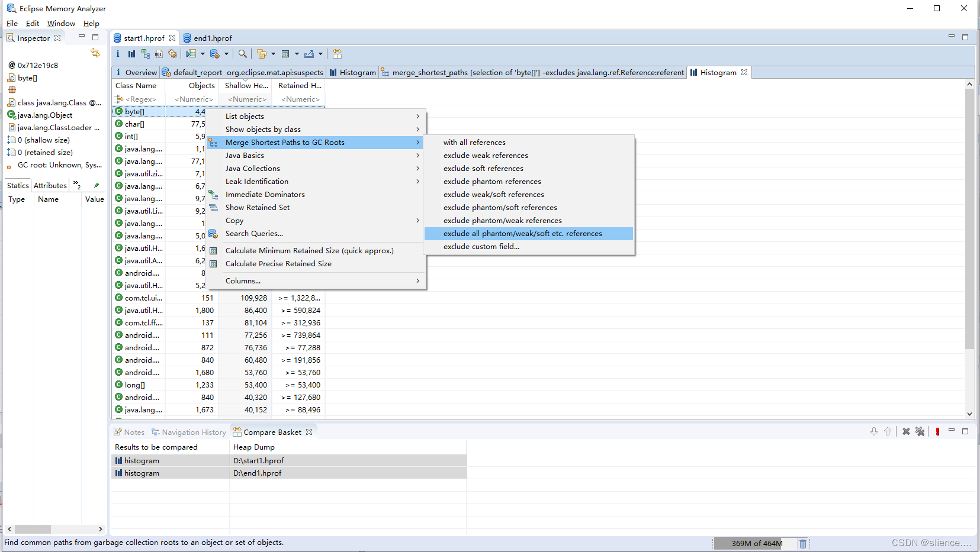Switch to the Notes tab
The height and width of the screenshot is (552, 980).
[129, 432]
